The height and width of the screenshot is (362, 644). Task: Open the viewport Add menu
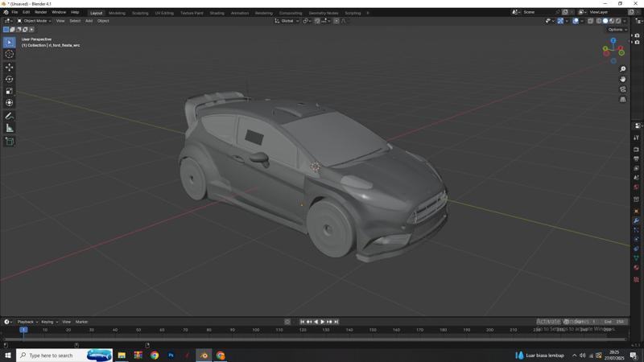click(x=89, y=21)
